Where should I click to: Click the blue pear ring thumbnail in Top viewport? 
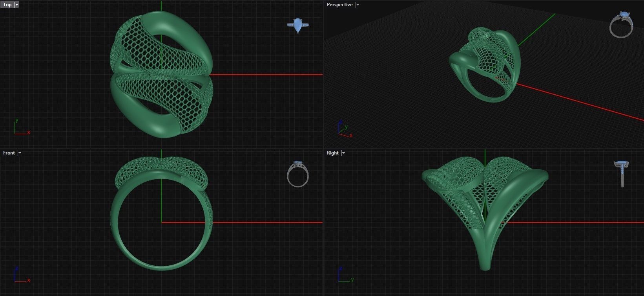298,25
